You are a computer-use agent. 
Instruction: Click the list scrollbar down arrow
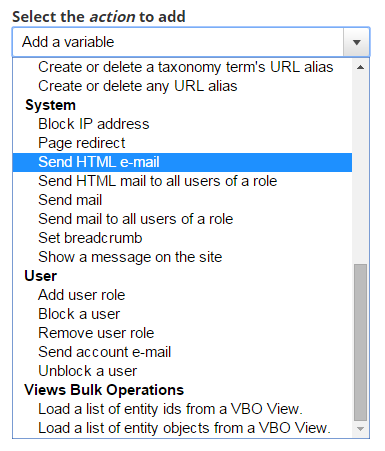click(360, 429)
